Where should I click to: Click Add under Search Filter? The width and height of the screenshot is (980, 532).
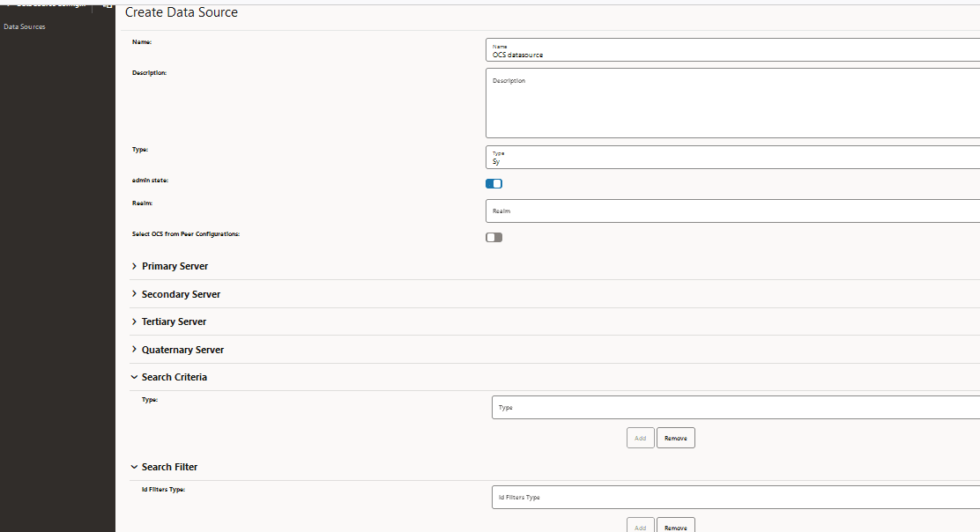click(640, 526)
